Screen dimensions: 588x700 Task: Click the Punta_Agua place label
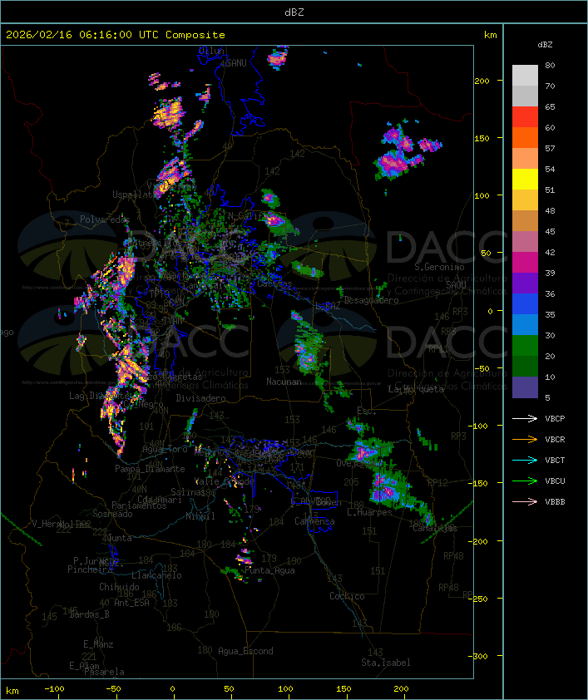[x=269, y=570]
